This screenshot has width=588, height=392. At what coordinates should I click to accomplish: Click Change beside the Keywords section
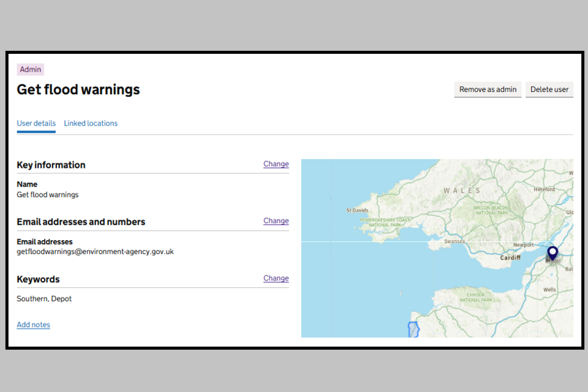point(276,278)
